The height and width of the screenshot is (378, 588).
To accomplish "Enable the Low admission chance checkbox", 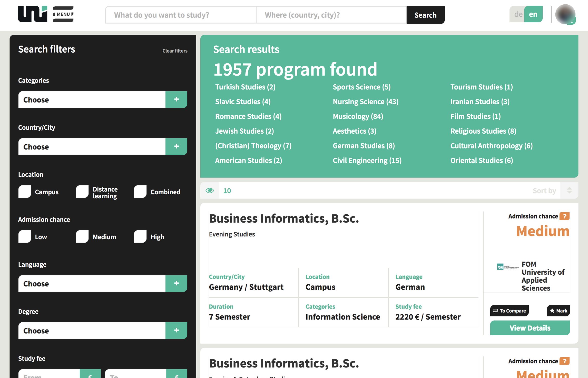I will point(25,236).
